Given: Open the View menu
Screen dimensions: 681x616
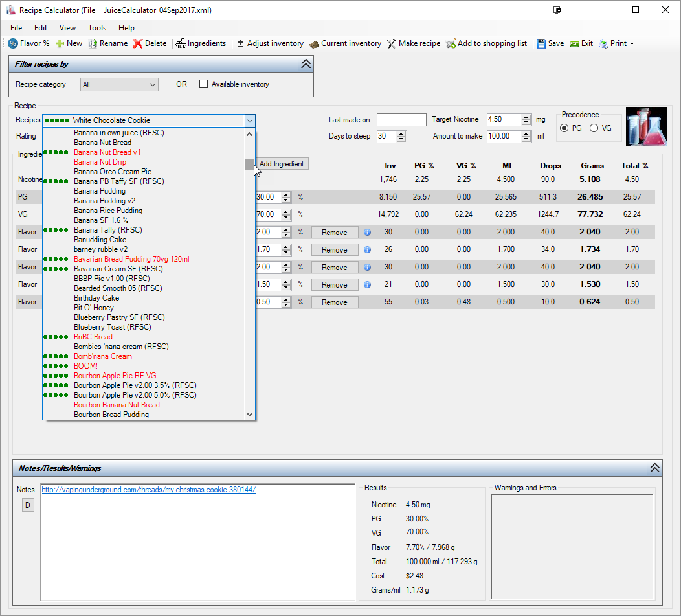Looking at the screenshot, I should (x=67, y=28).
